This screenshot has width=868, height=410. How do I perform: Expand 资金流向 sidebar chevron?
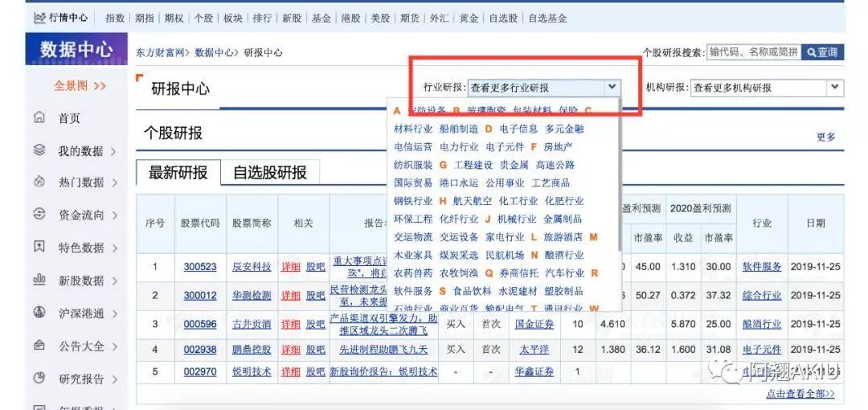115,215
